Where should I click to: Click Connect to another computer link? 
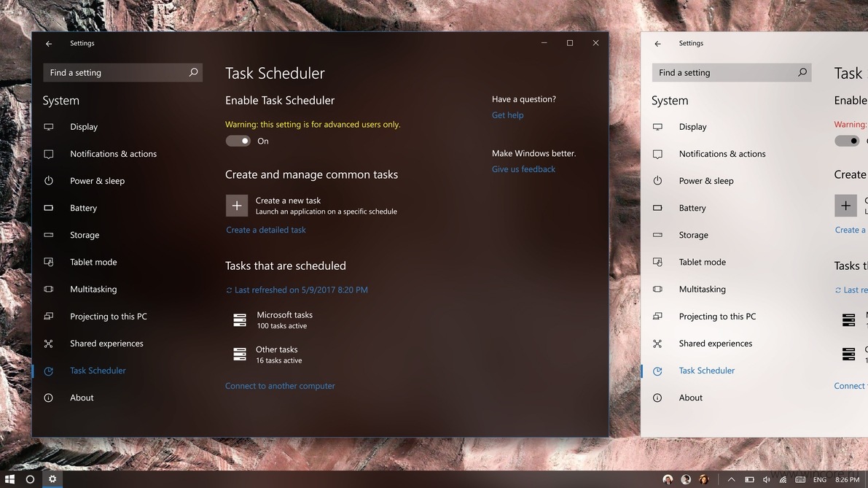tap(280, 386)
